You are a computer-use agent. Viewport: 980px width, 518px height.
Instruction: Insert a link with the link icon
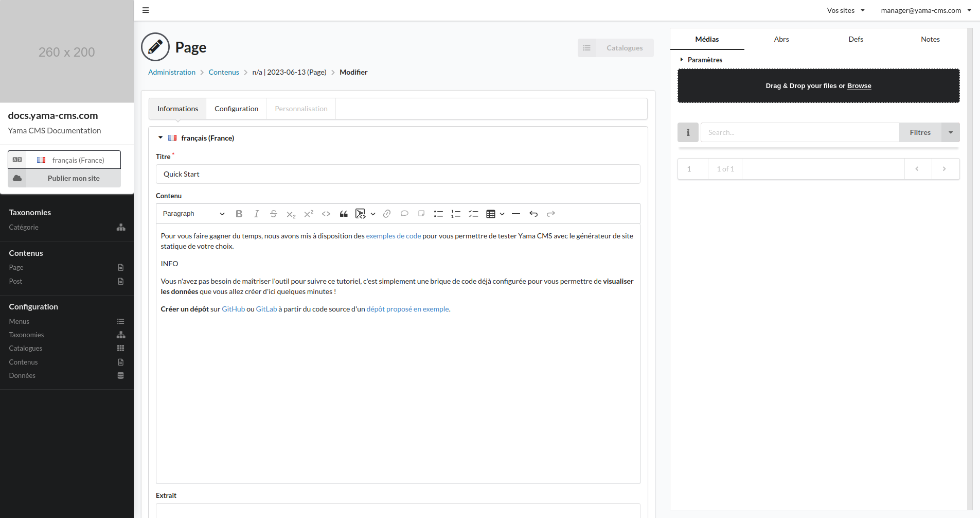[x=387, y=214]
